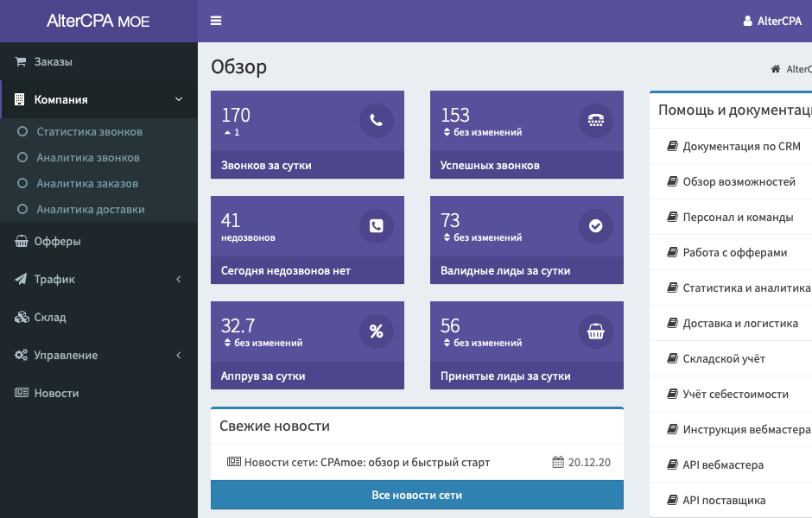Toggle the hamburger sidebar menu icon
Image resolution: width=812 pixels, height=518 pixels.
pos(216,21)
